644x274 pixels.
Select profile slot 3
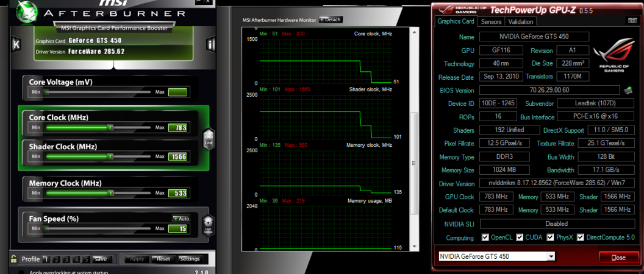coord(66,259)
